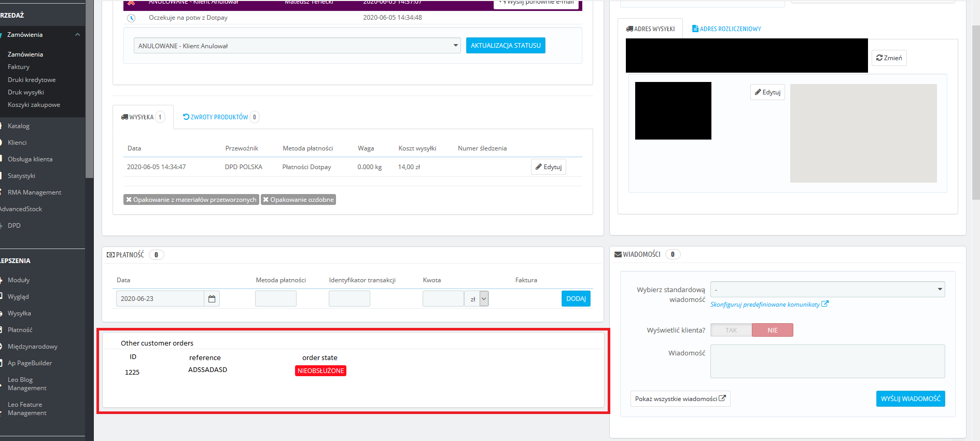Edit the DPD POLSKA shipping row

pyautogui.click(x=549, y=167)
